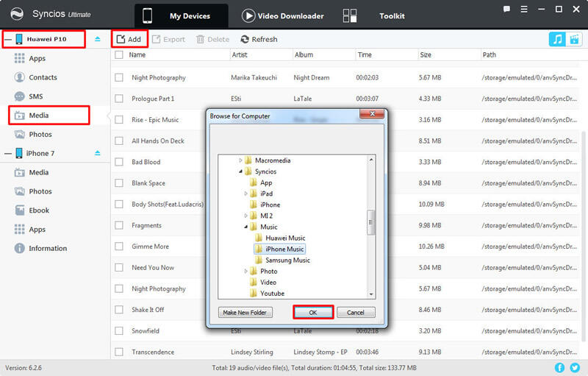Switch to the video view icon
This screenshot has height=376, width=588.
tap(574, 39)
